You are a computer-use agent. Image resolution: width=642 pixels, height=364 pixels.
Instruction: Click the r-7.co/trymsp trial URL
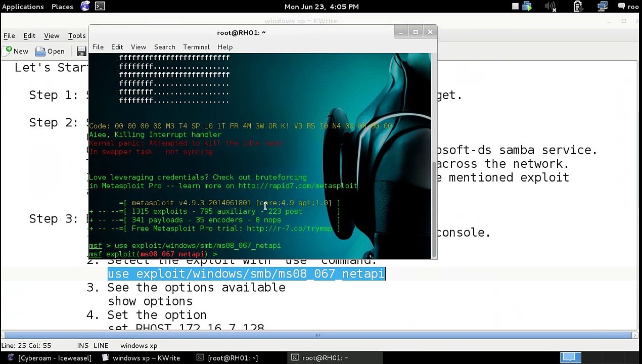(x=290, y=229)
